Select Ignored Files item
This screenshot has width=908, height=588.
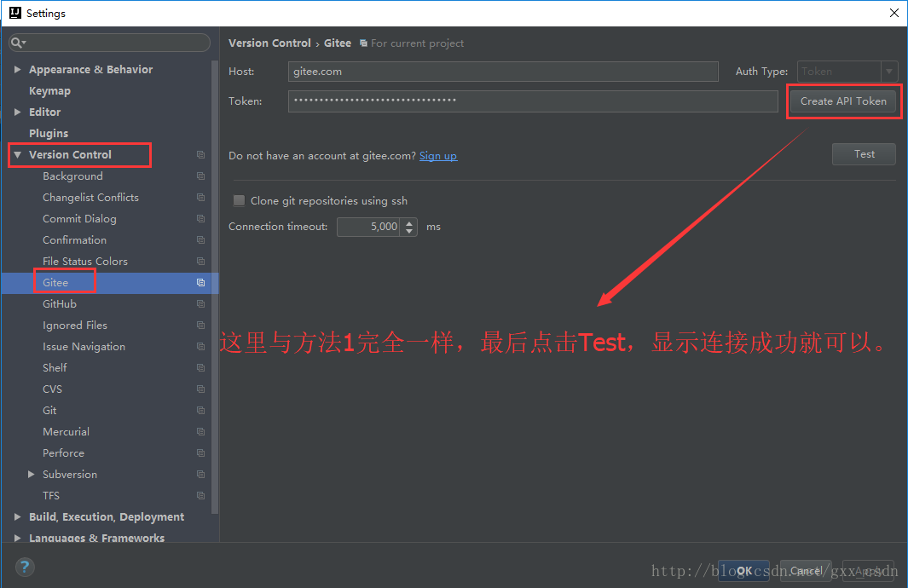pyautogui.click(x=75, y=326)
